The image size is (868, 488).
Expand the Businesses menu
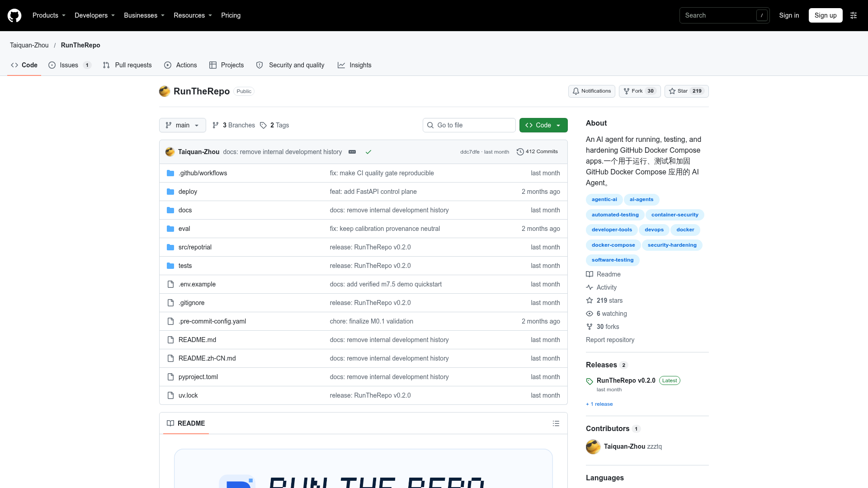click(144, 15)
